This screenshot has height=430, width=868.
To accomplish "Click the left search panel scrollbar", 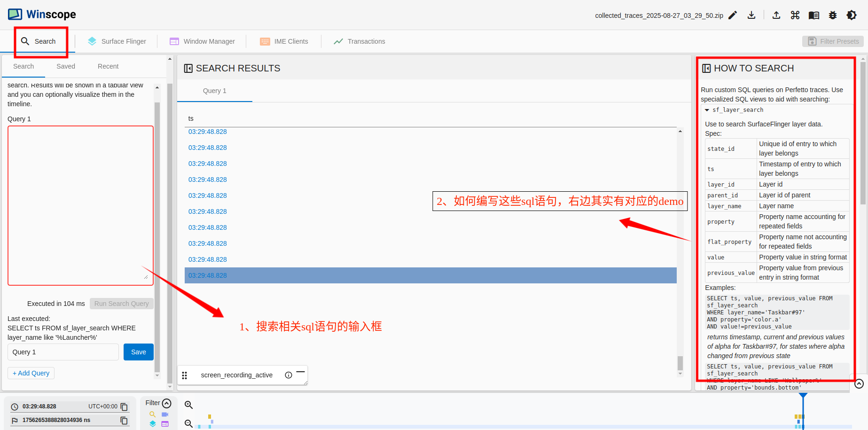I will (157, 237).
